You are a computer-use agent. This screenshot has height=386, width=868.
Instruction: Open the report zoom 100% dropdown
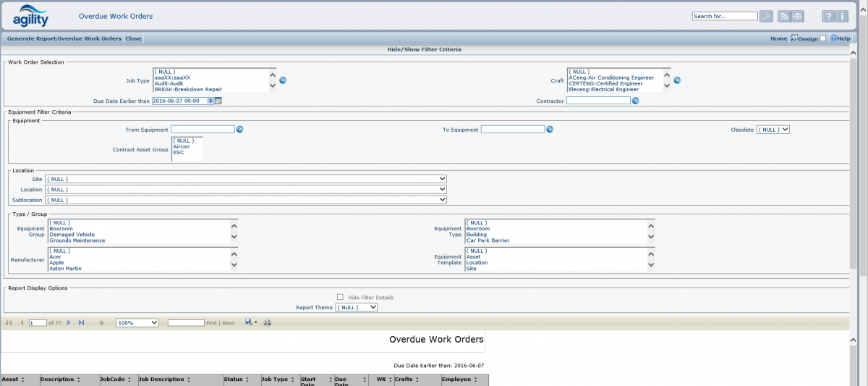click(137, 322)
